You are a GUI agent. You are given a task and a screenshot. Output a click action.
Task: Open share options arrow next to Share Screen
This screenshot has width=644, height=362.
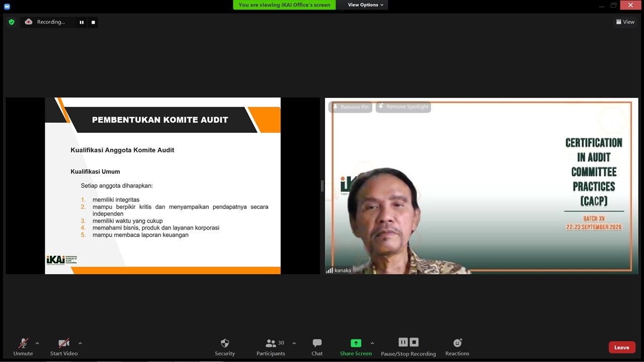pyautogui.click(x=372, y=343)
